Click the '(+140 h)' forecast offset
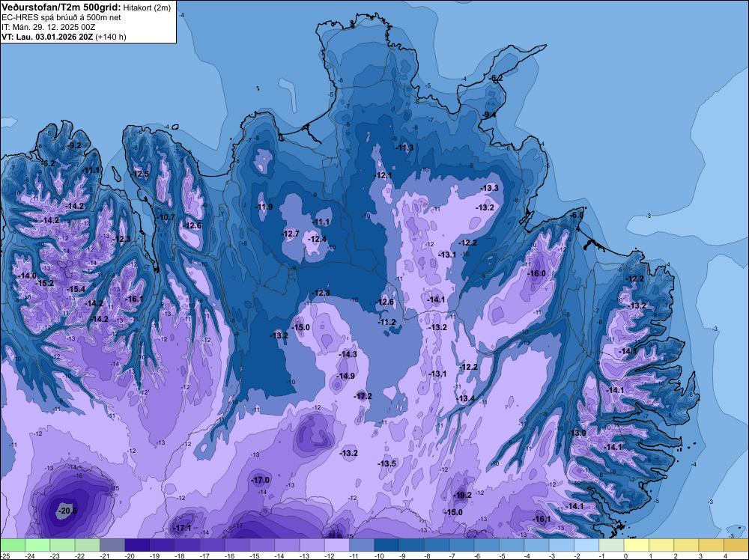 tap(111, 37)
